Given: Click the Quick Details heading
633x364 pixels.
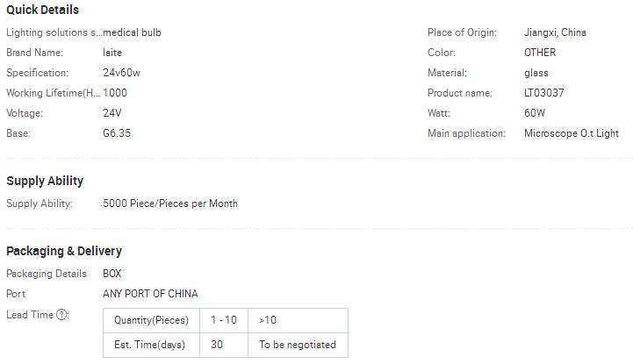Looking at the screenshot, I should click(42, 10).
